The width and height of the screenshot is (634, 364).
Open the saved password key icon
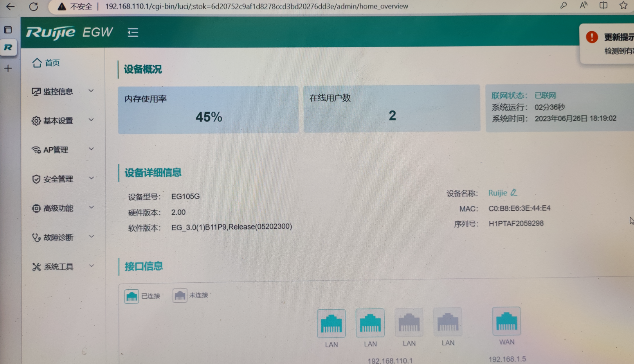[564, 5]
